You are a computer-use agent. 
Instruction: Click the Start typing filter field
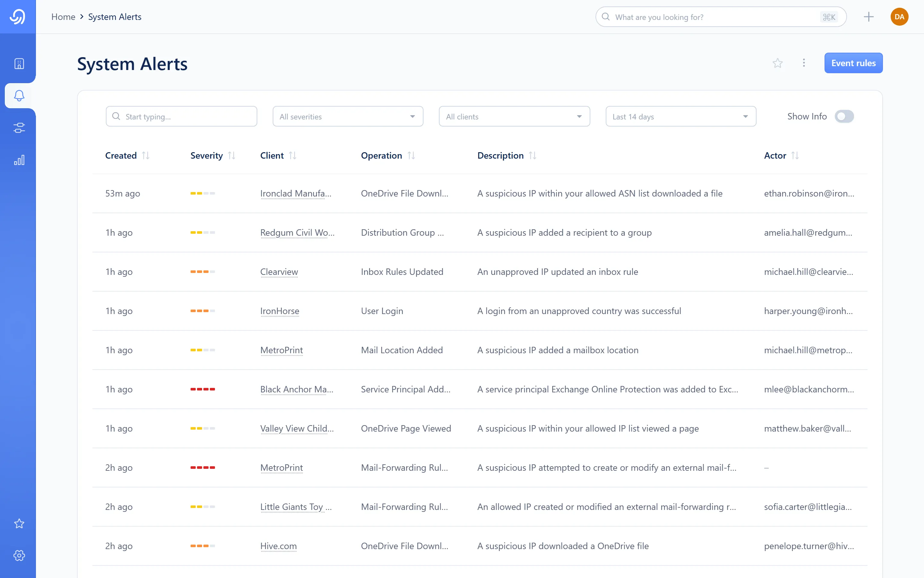pos(181,116)
